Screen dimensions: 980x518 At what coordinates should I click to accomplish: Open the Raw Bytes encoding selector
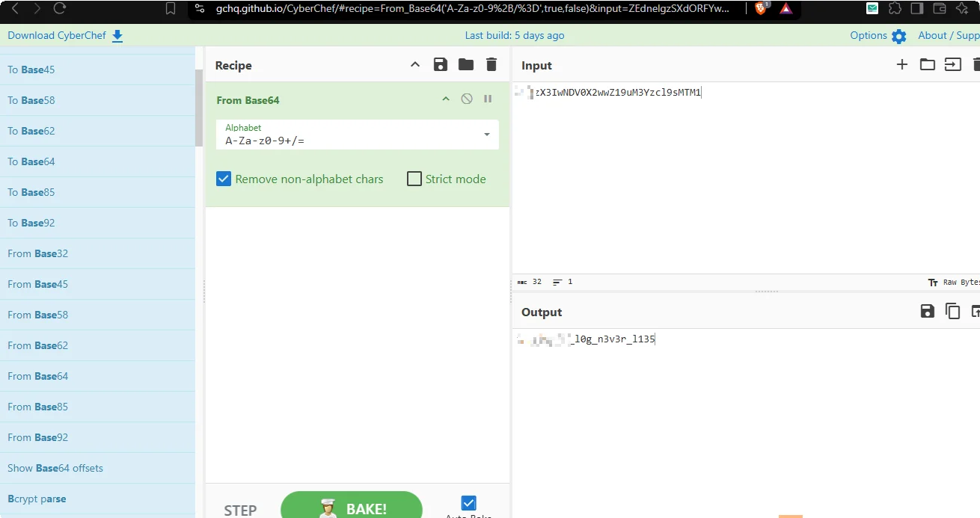(954, 283)
